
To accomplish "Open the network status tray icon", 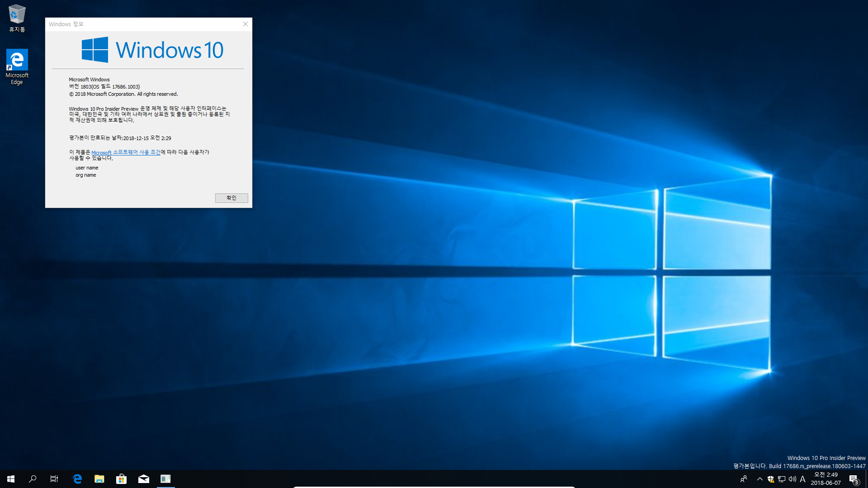I will (x=782, y=479).
